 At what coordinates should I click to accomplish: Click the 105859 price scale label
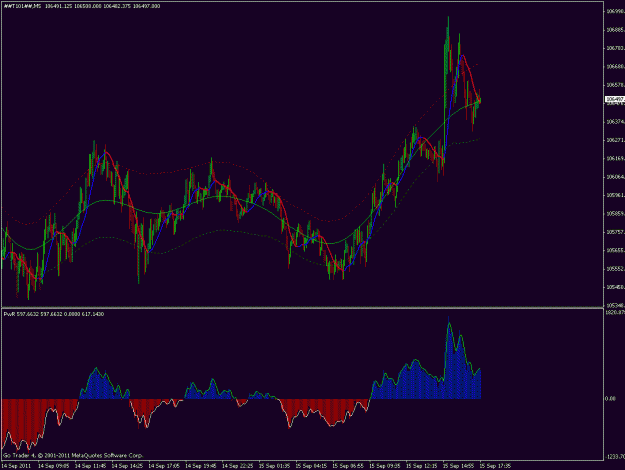coord(615,214)
